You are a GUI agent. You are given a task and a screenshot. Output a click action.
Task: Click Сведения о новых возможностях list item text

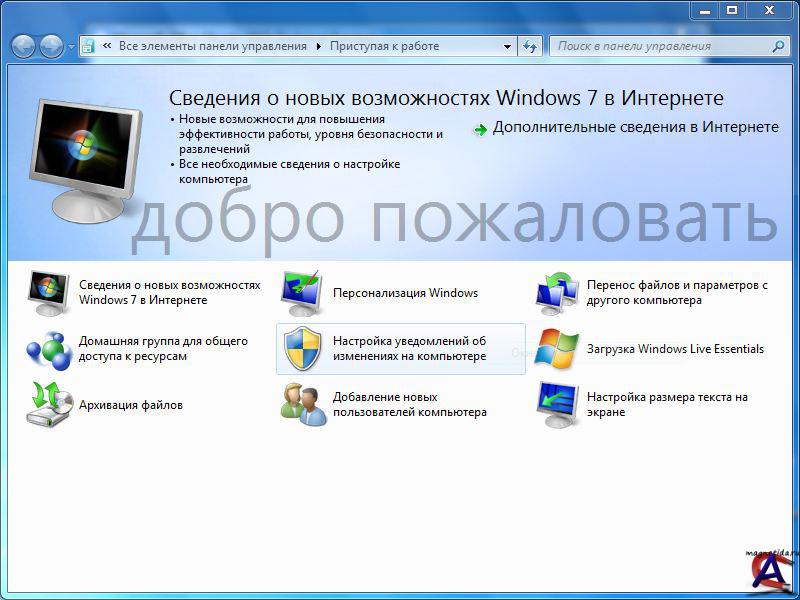169,292
